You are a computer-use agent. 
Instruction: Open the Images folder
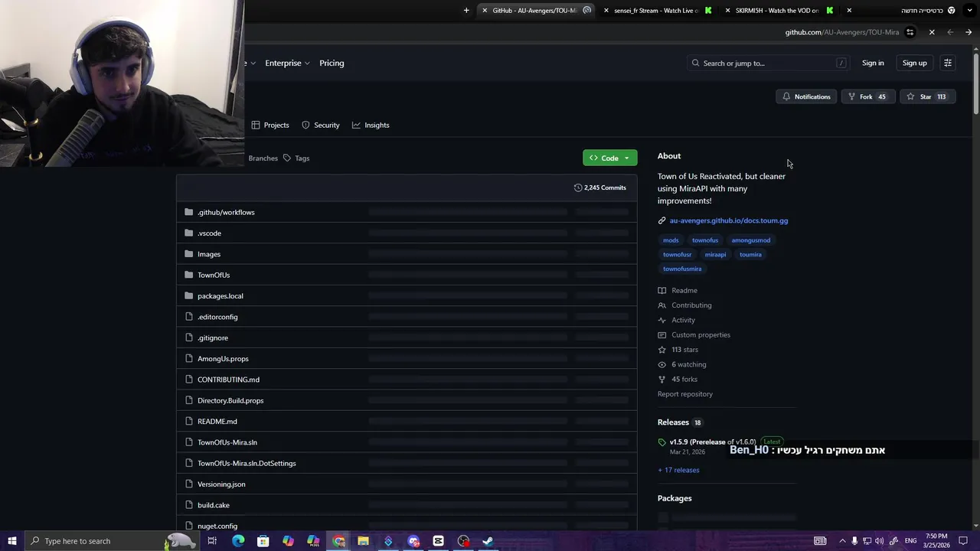point(209,254)
